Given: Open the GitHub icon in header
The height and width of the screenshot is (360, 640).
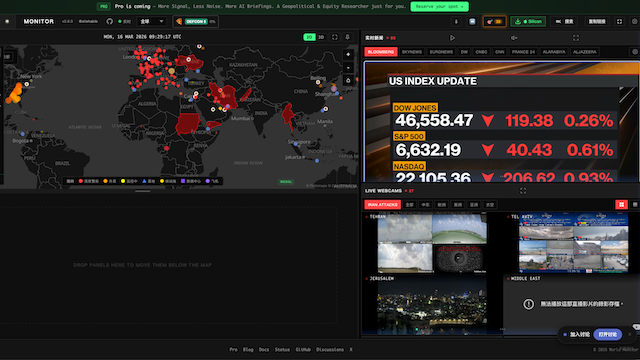Looking at the screenshot, I should [109, 21].
